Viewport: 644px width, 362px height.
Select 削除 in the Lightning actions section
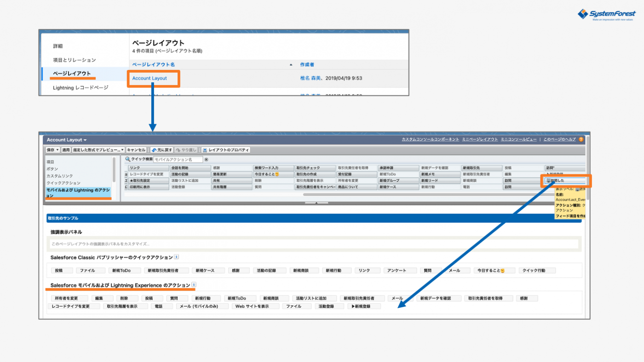pos(127,299)
